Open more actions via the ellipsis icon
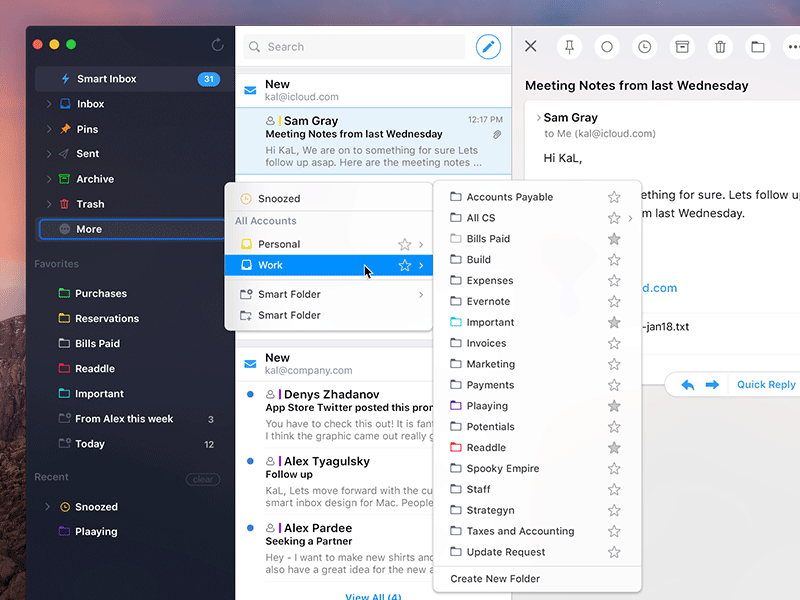The height and width of the screenshot is (600, 800). (x=793, y=46)
